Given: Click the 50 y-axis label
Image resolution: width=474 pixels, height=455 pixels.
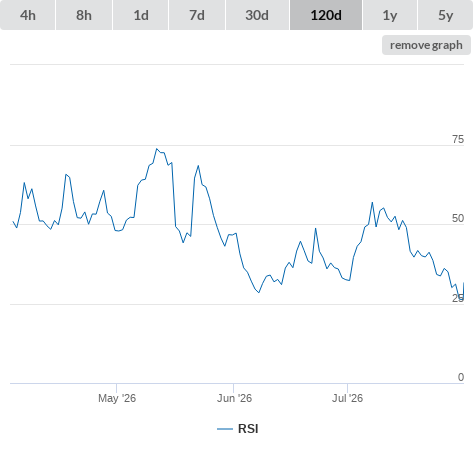Looking at the screenshot, I should tap(458, 218).
